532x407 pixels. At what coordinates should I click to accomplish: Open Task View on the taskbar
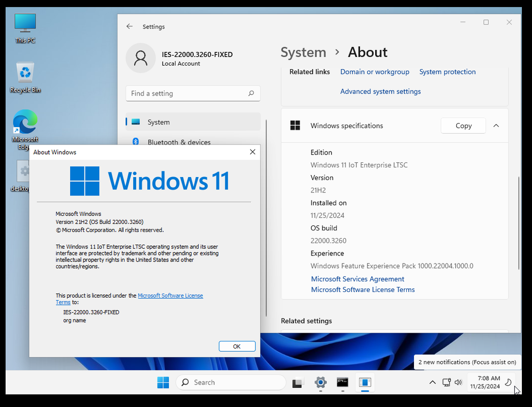click(x=298, y=383)
